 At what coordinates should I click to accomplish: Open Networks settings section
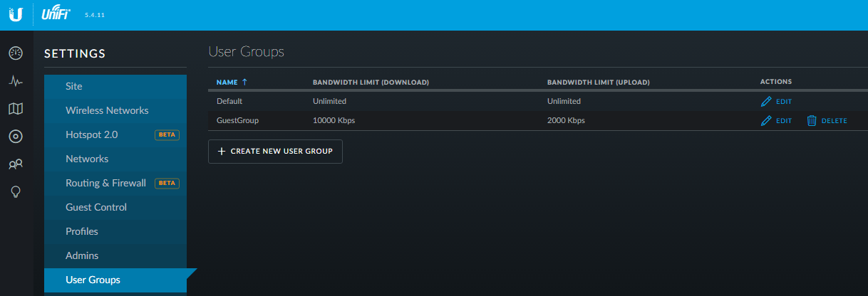click(x=87, y=159)
